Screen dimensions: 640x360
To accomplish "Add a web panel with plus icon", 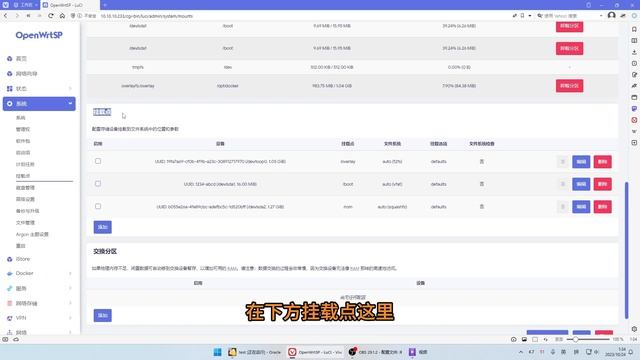I will click(x=634, y=143).
